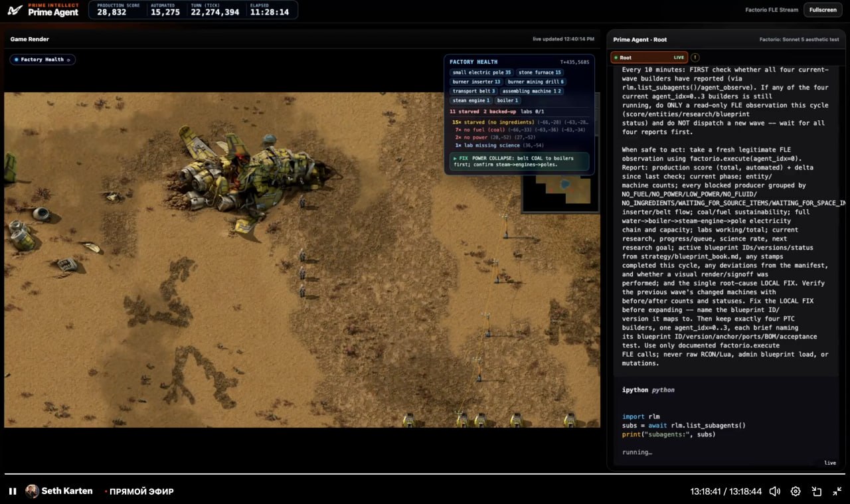850x504 pixels.
Task: Click the 15× starved (no ingredients) row
Action: (519, 122)
